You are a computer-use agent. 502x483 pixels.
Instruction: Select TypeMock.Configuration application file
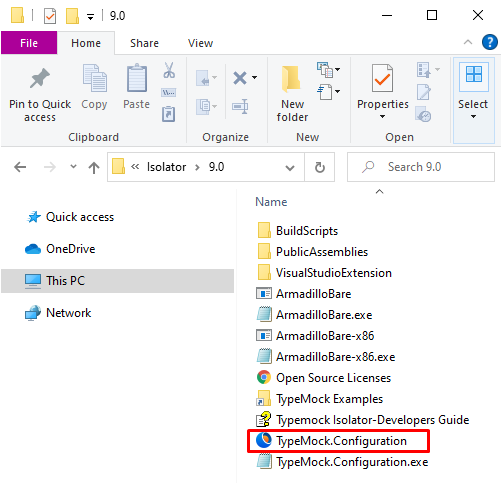[338, 441]
